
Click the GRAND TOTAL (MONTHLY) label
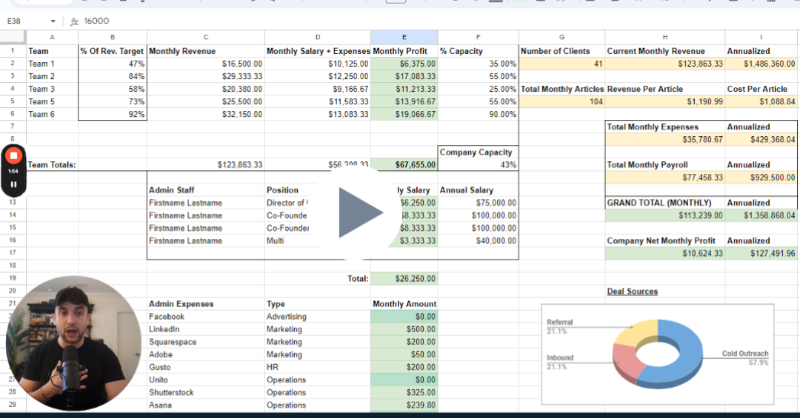pos(659,203)
